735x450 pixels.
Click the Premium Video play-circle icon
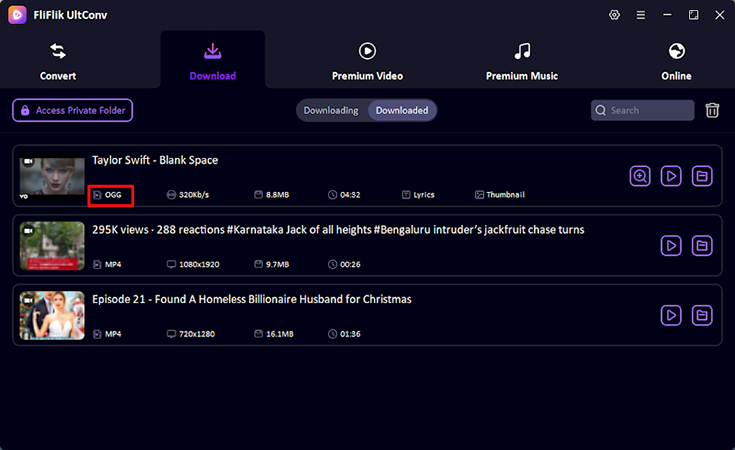pyautogui.click(x=368, y=51)
